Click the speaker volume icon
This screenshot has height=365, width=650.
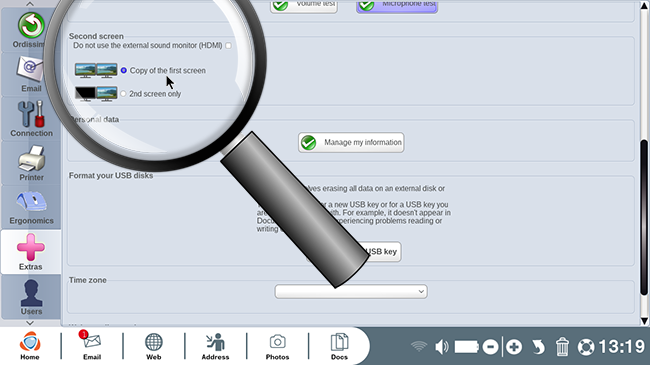coord(441,347)
